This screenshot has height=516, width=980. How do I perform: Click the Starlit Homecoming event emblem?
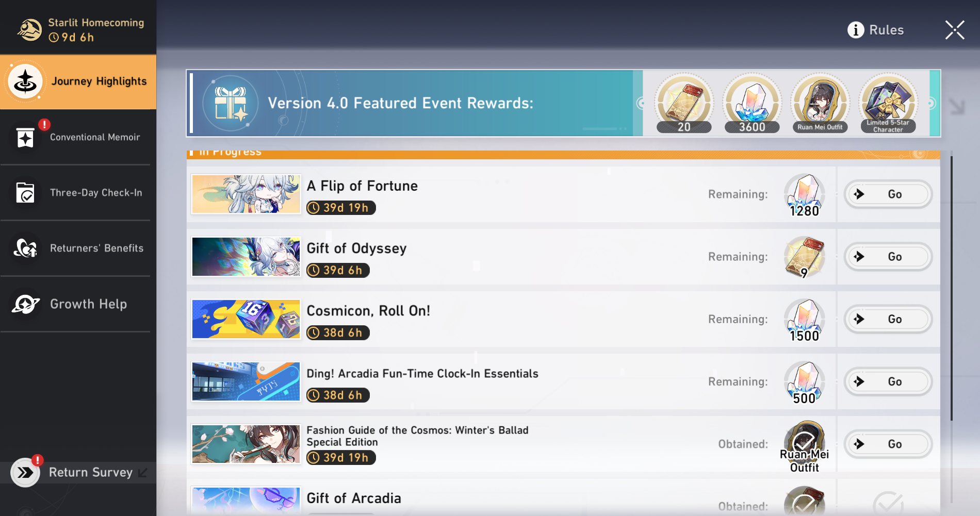click(x=29, y=30)
